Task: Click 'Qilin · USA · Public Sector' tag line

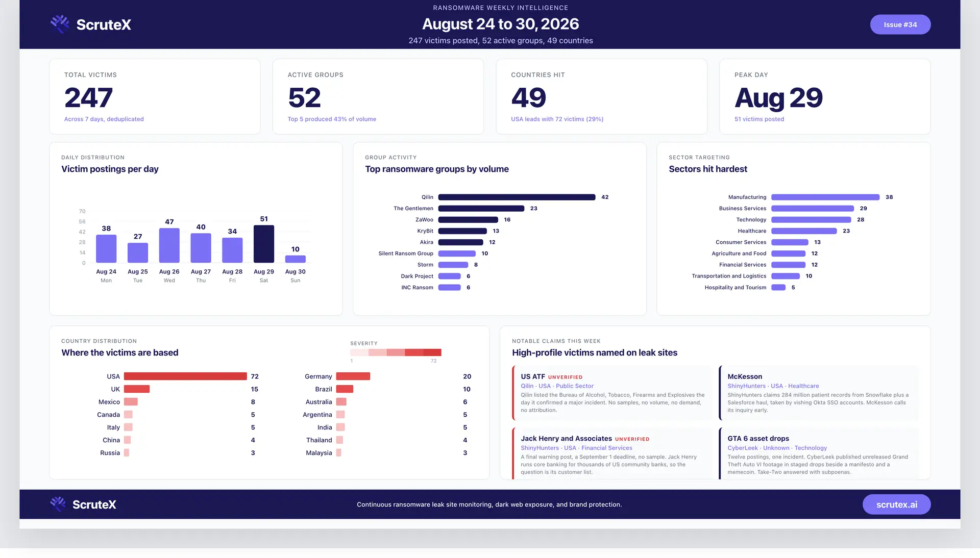Action: (557, 386)
